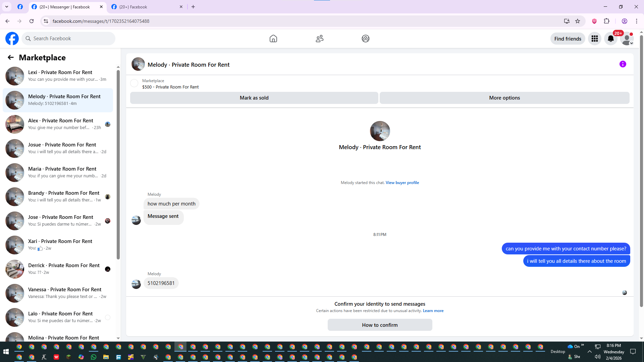This screenshot has width=644, height=362.
Task: Click the Facebook logo icon
Action: 12,39
